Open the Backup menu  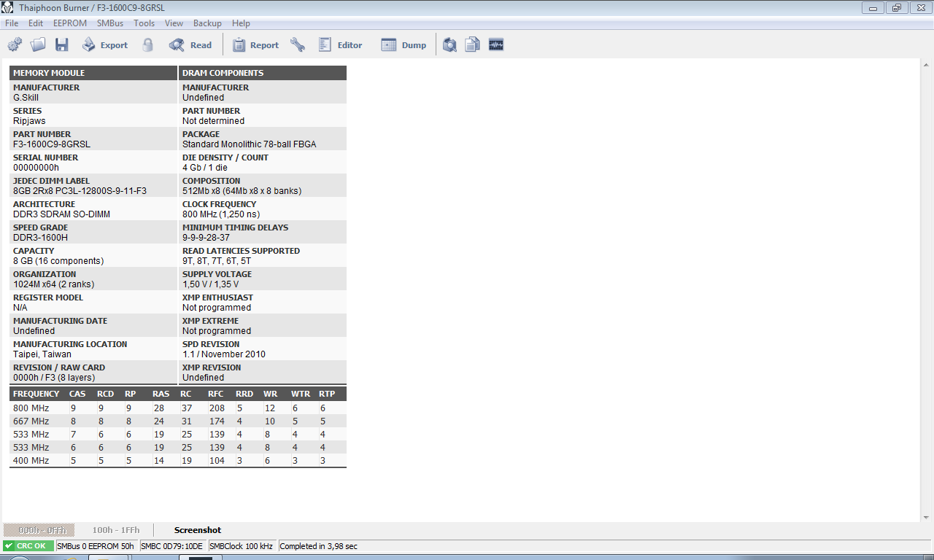(207, 23)
